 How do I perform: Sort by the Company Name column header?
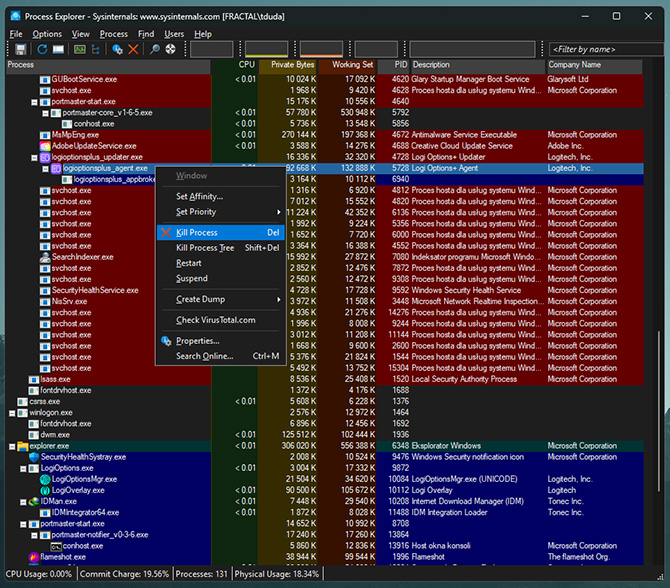[594, 65]
